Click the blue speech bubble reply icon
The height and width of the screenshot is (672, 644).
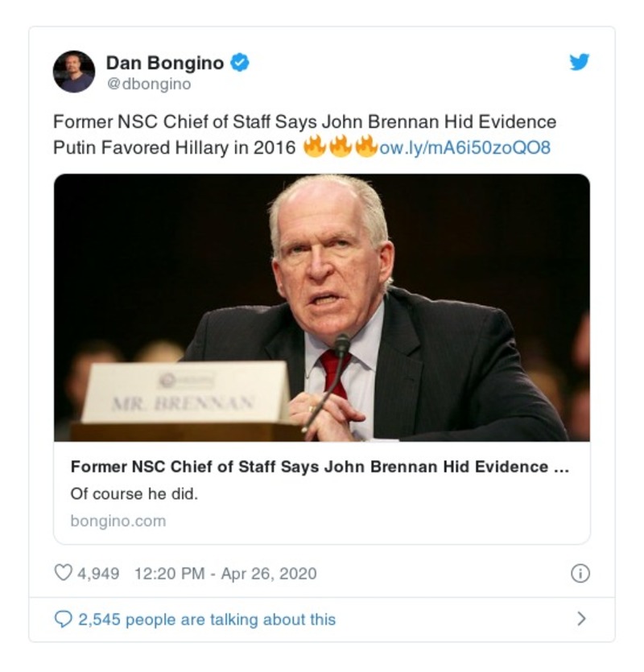pos(63,619)
